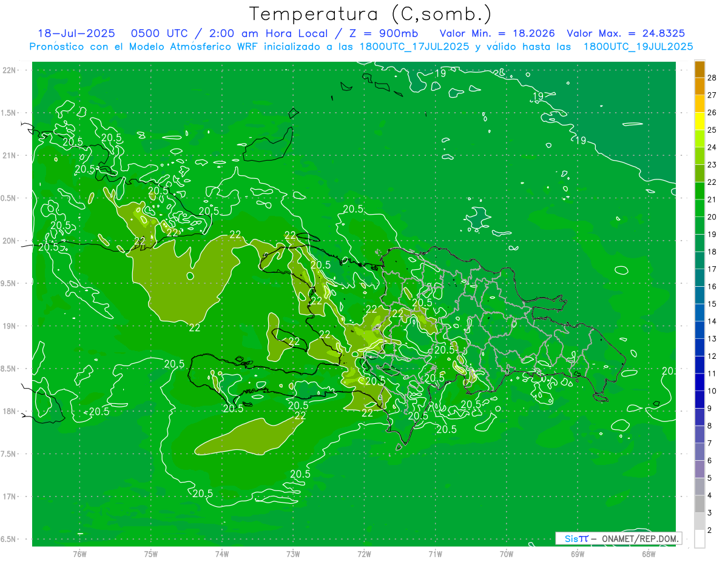
Task: Click the '69W' longitude axis label
Action: coord(578,554)
